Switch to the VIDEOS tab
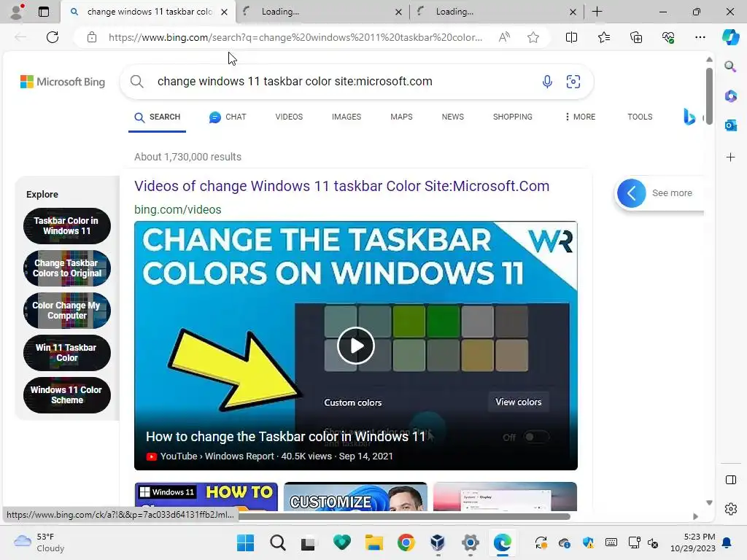 coord(289,117)
